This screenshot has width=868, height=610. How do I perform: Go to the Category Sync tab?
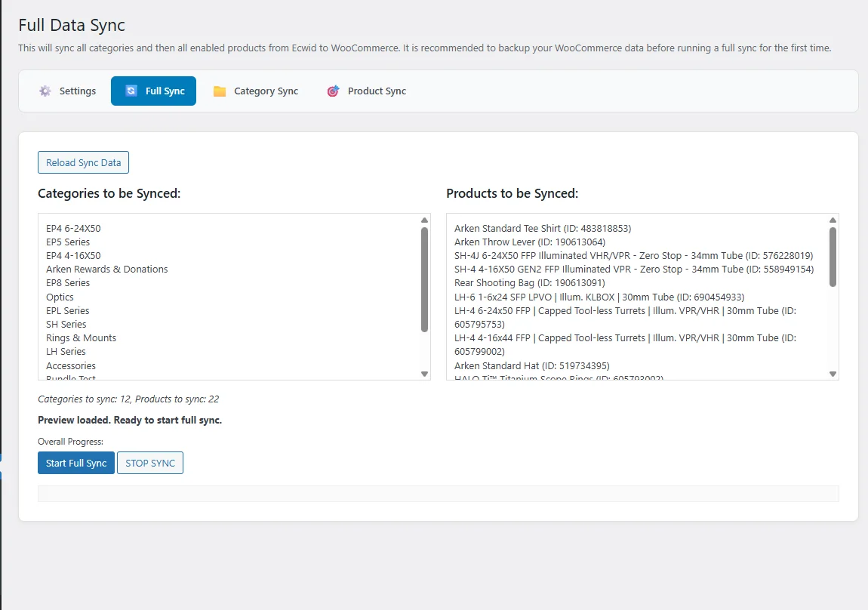[x=256, y=91]
